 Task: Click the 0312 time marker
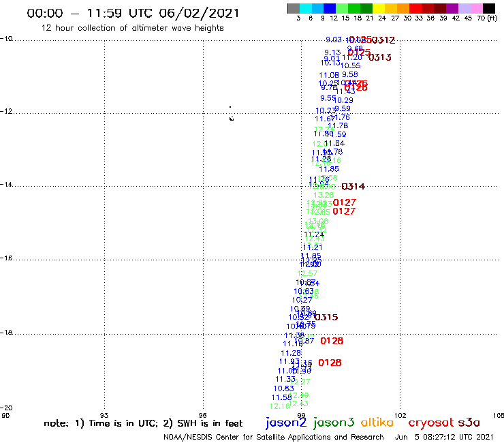pyautogui.click(x=383, y=40)
